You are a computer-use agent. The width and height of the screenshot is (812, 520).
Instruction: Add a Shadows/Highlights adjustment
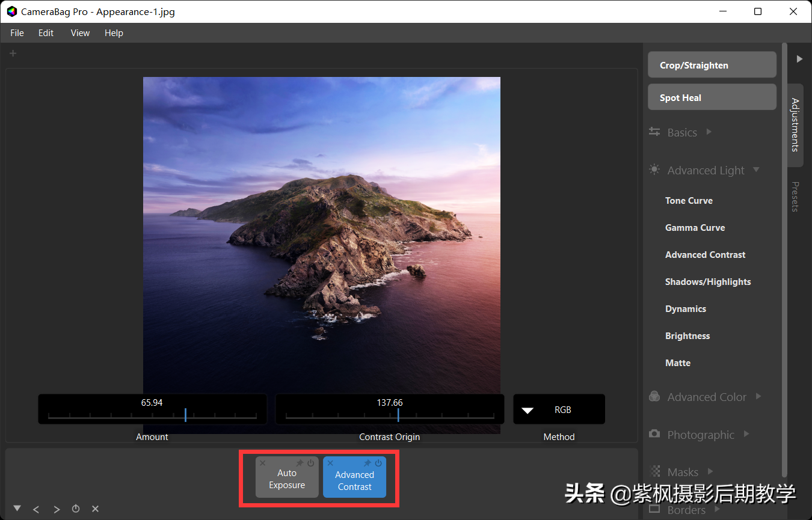[708, 282]
